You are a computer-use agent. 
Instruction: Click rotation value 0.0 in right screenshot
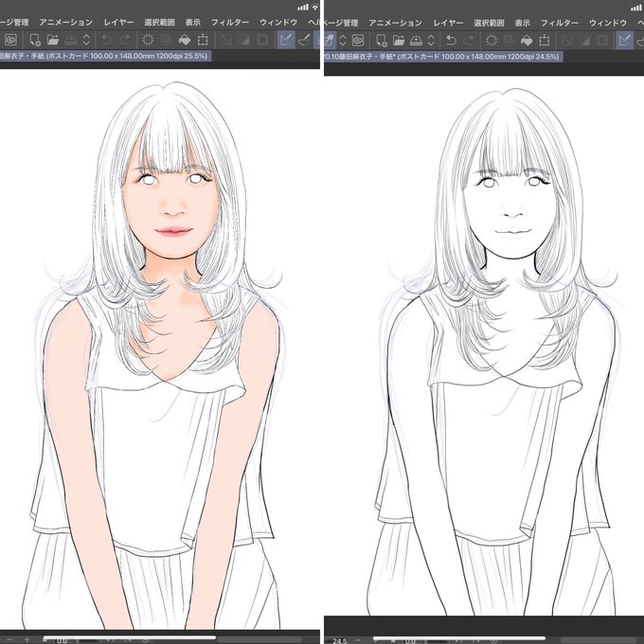click(x=410, y=641)
